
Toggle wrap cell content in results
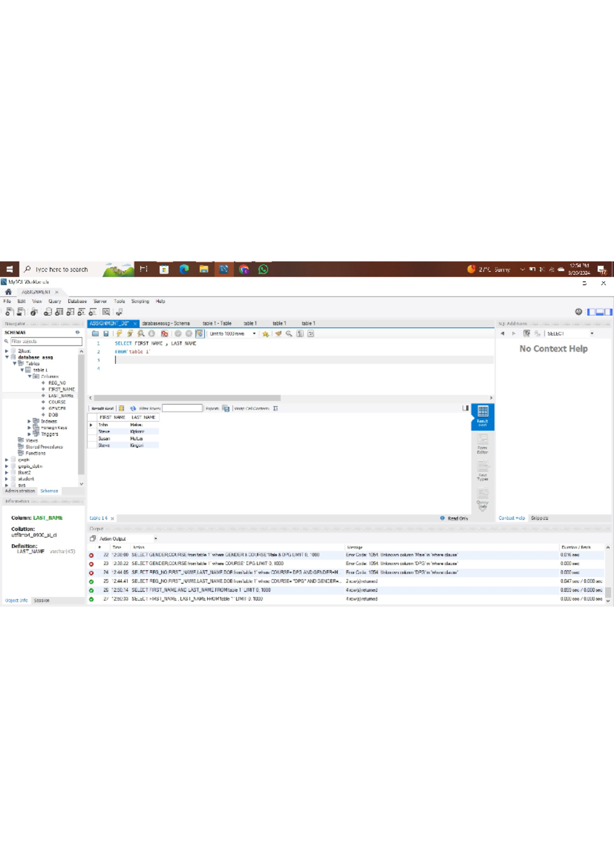coord(275,408)
